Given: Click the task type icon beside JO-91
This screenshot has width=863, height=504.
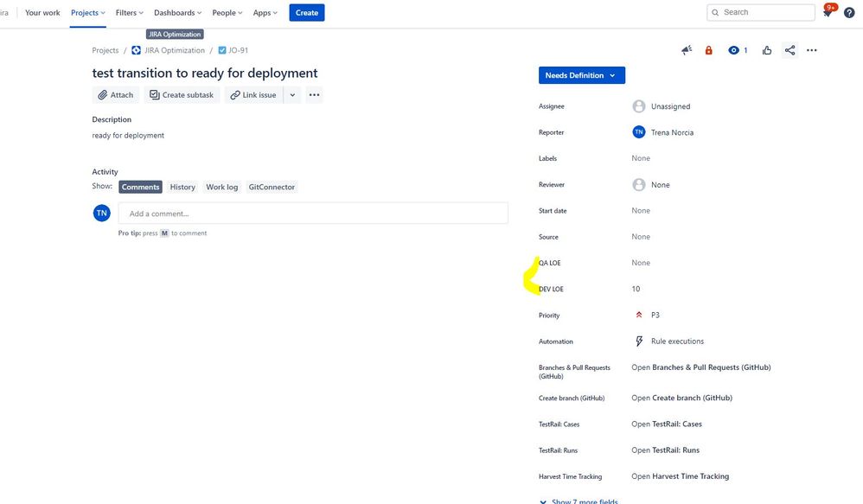Looking at the screenshot, I should tap(222, 50).
